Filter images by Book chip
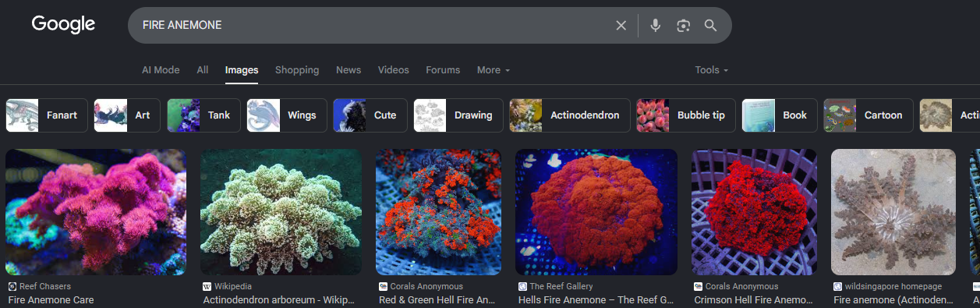This screenshot has height=308, width=980. click(780, 115)
